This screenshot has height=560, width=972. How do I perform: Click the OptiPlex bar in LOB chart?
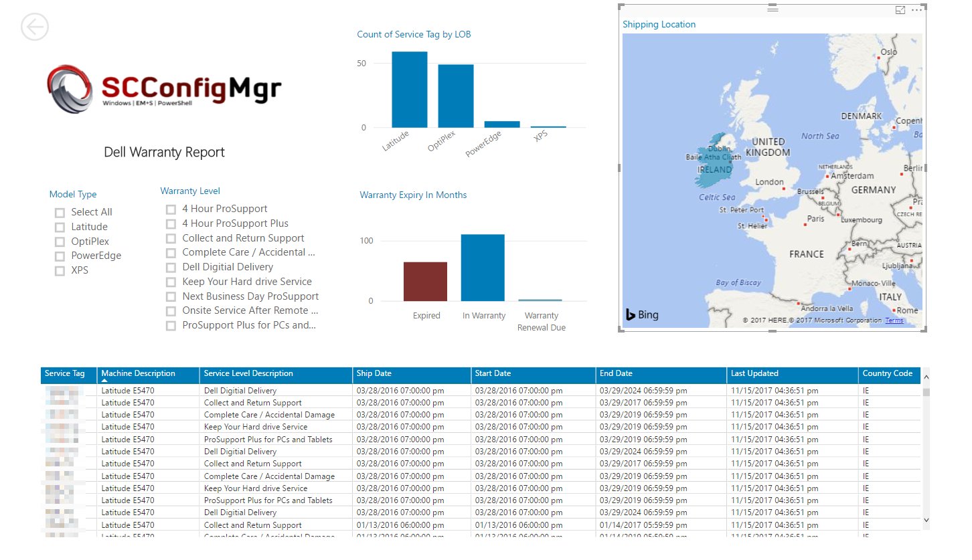click(x=456, y=96)
